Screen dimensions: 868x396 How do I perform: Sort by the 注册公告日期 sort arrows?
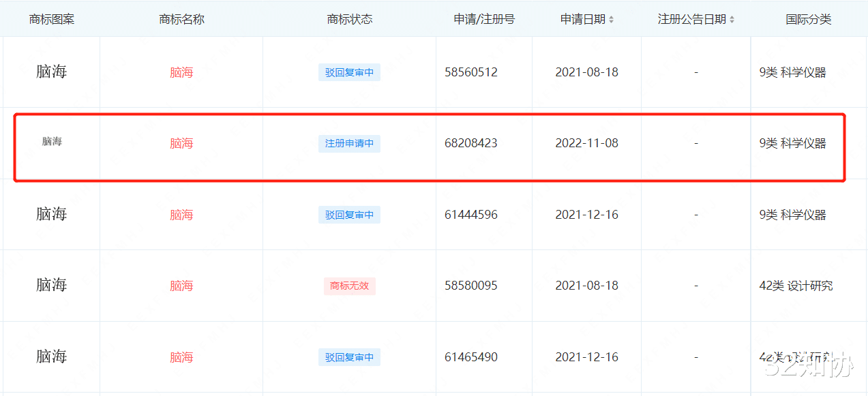tap(732, 19)
